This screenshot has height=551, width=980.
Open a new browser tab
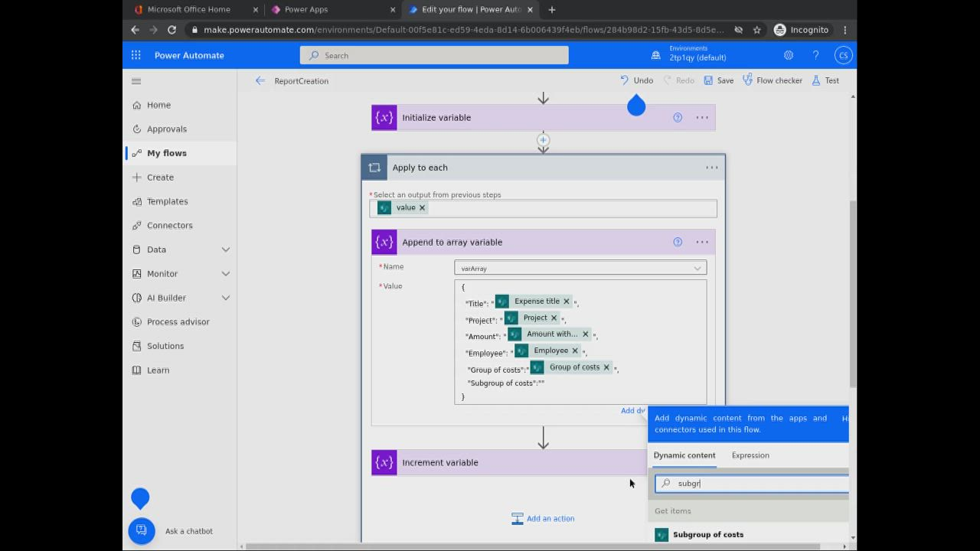pyautogui.click(x=551, y=9)
